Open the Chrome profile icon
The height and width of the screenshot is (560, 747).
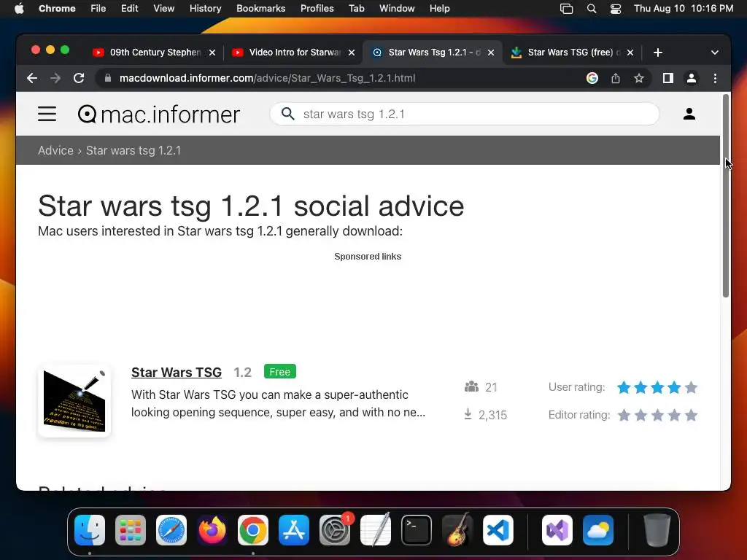692,78
